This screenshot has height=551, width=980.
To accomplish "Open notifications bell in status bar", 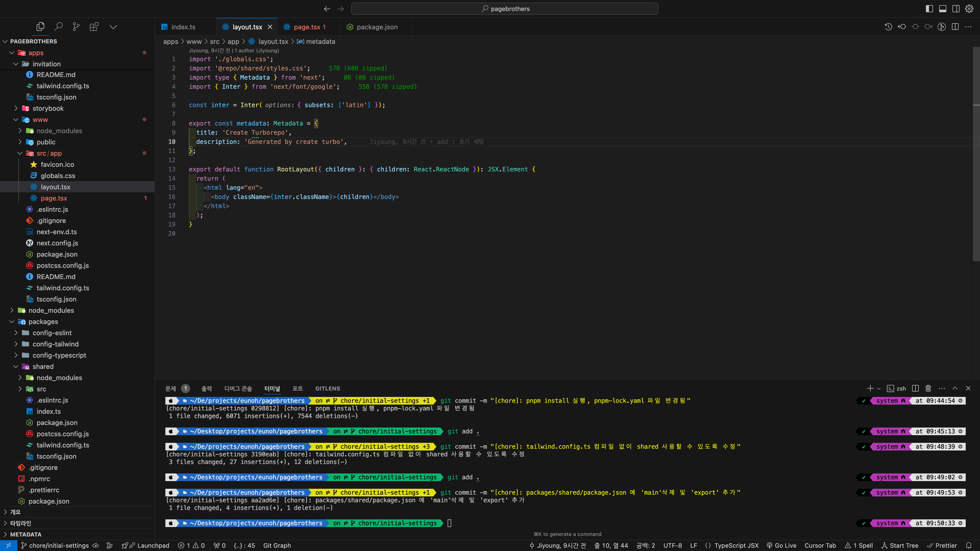I will [x=969, y=545].
